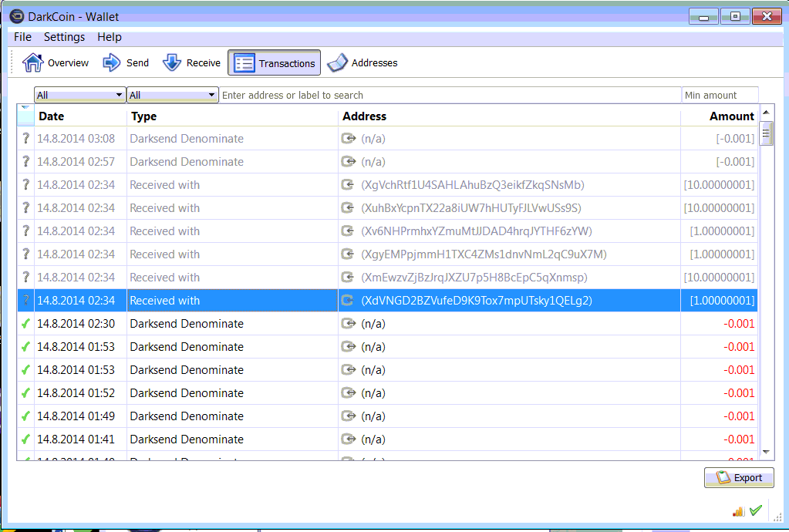Sort by the Address column header

click(509, 116)
